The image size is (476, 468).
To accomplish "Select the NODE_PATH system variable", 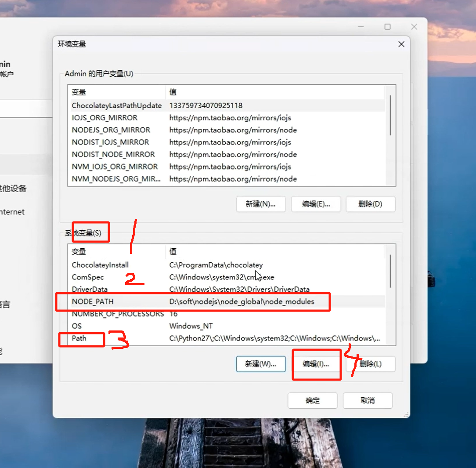I will (x=227, y=301).
